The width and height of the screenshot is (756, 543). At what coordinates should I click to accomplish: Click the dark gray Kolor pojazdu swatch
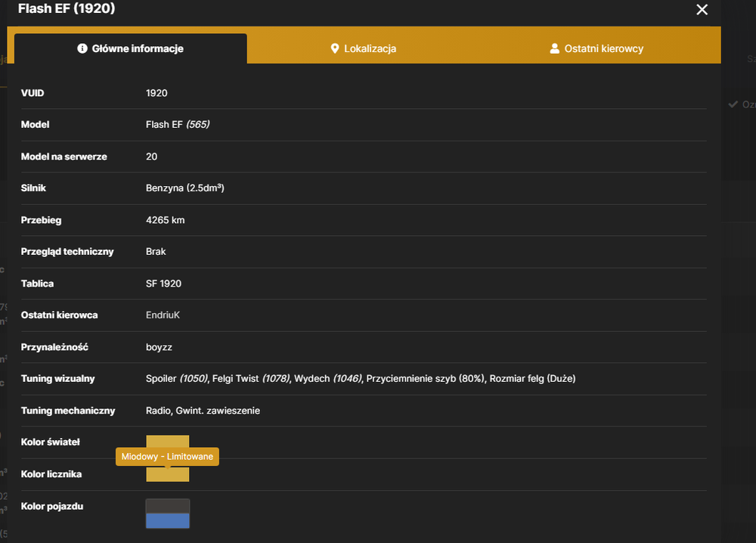pos(167,506)
